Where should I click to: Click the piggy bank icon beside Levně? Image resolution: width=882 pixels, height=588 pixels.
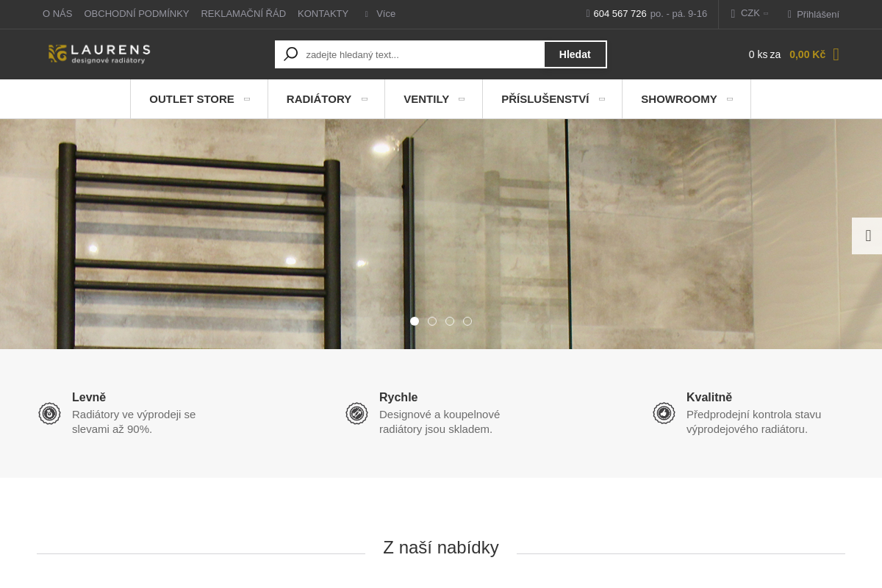coord(49,413)
